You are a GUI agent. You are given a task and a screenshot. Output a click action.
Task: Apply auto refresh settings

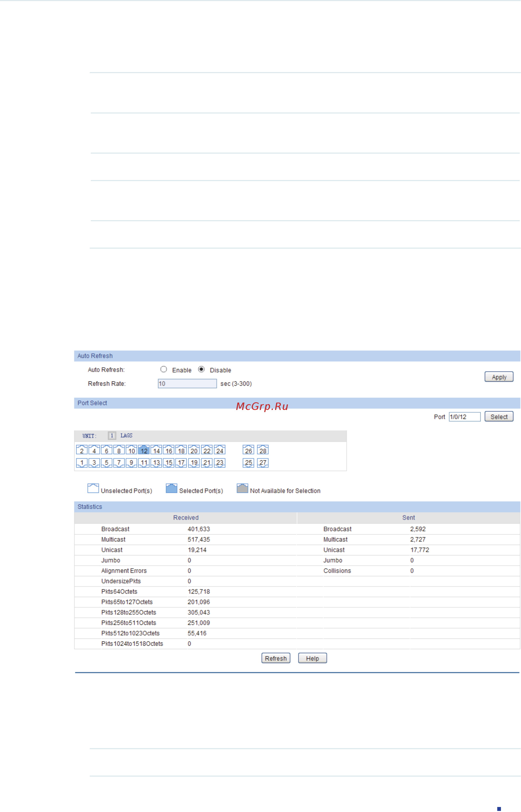point(499,377)
